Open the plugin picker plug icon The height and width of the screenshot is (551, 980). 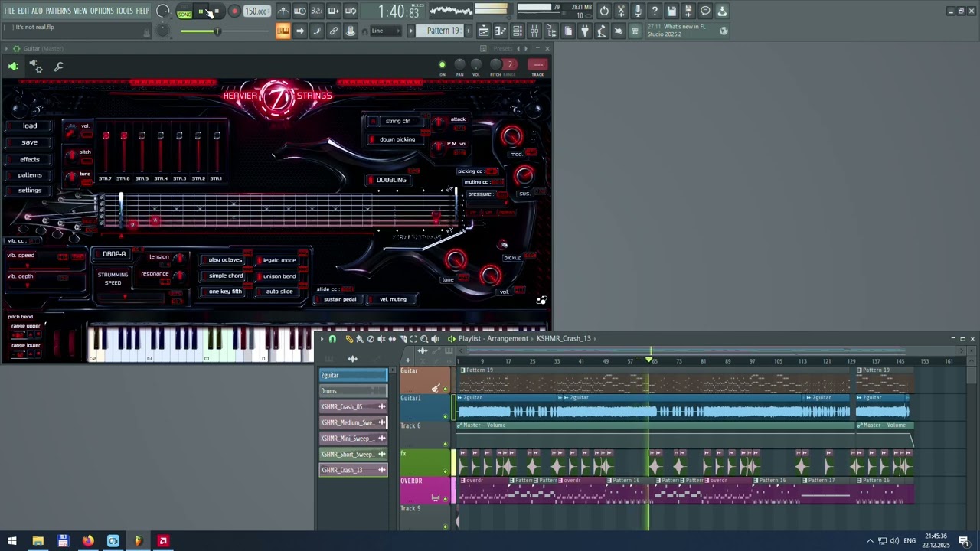point(585,31)
